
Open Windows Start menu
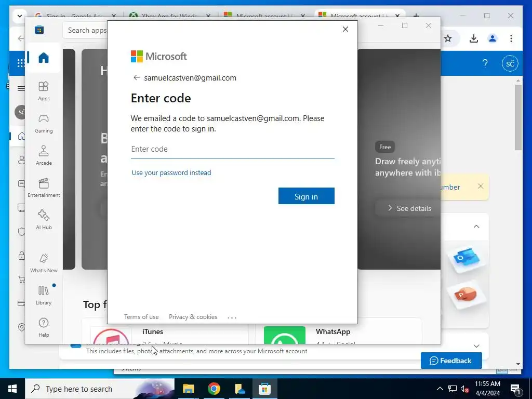(x=12, y=389)
